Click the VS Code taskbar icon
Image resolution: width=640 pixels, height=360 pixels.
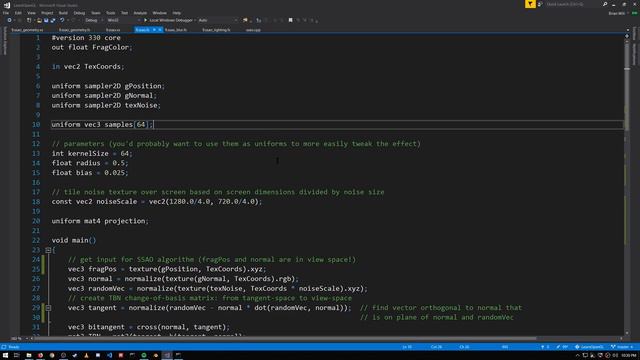109,356
